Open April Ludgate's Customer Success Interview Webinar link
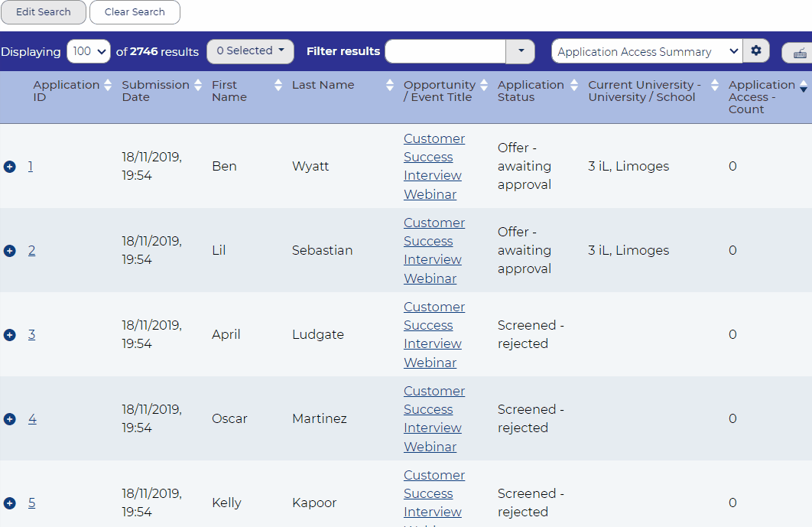The width and height of the screenshot is (812, 527). [x=434, y=335]
